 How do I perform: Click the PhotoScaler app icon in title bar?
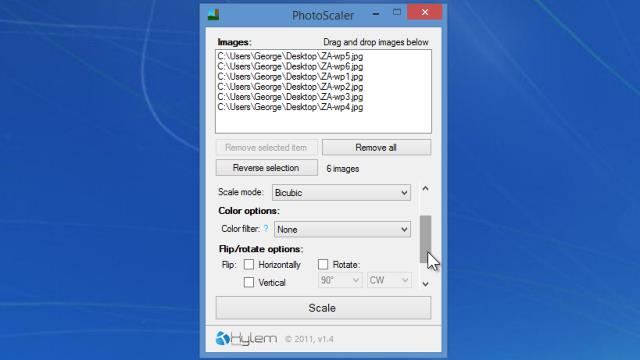click(x=213, y=15)
